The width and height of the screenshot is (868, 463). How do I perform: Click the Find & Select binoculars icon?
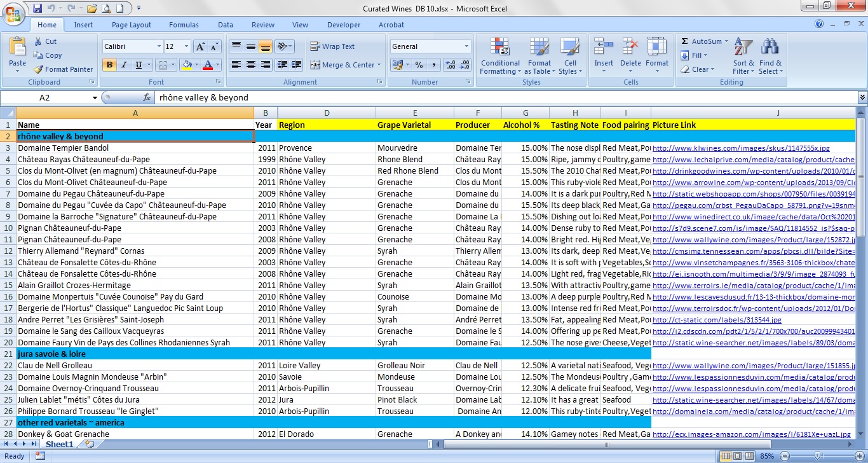[x=770, y=48]
